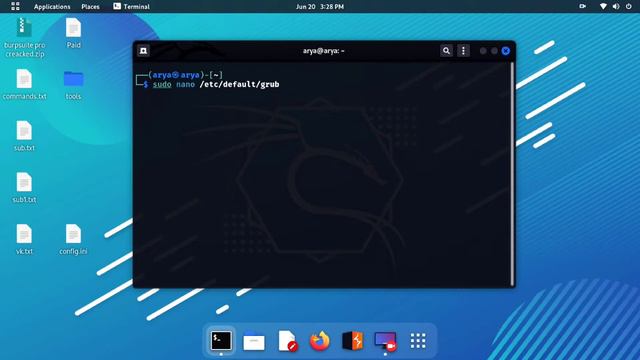This screenshot has width=640, height=360.
Task: Open the Terminal app menu in the top bar
Action: (131, 7)
